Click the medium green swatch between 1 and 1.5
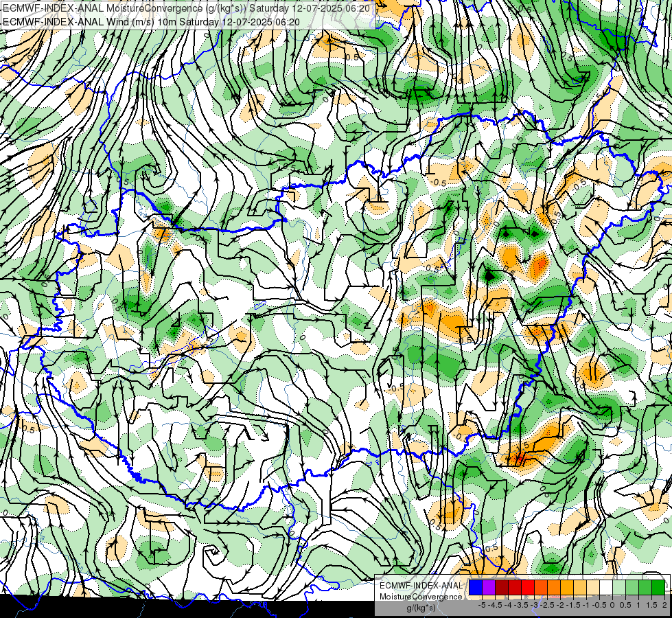Screen dimensions: 672x618 click(645, 587)
